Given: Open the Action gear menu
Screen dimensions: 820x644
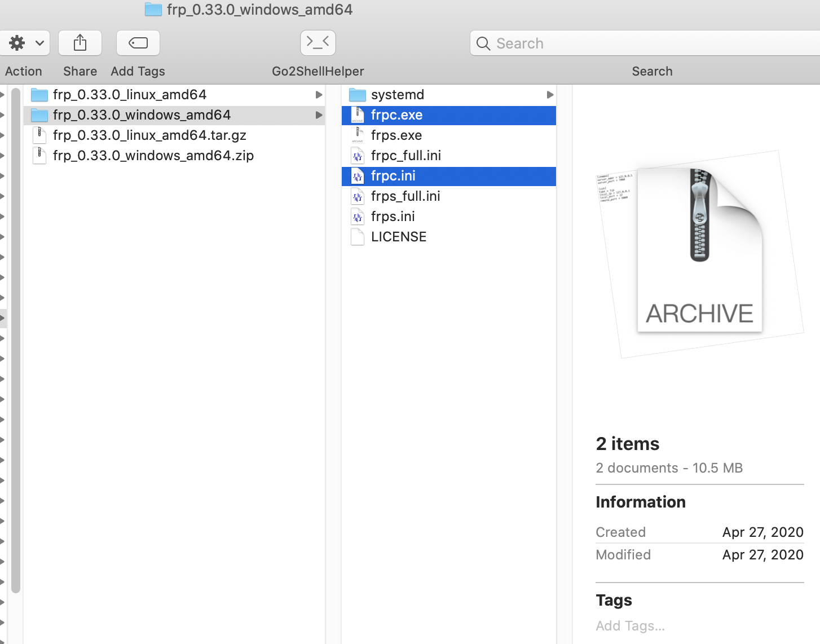Looking at the screenshot, I should [x=25, y=43].
